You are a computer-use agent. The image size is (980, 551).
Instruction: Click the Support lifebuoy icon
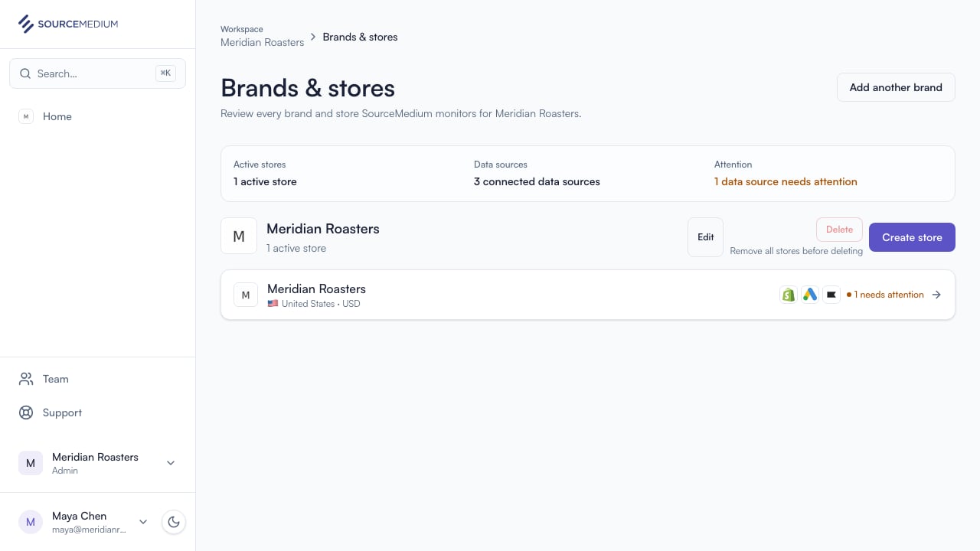click(x=26, y=412)
